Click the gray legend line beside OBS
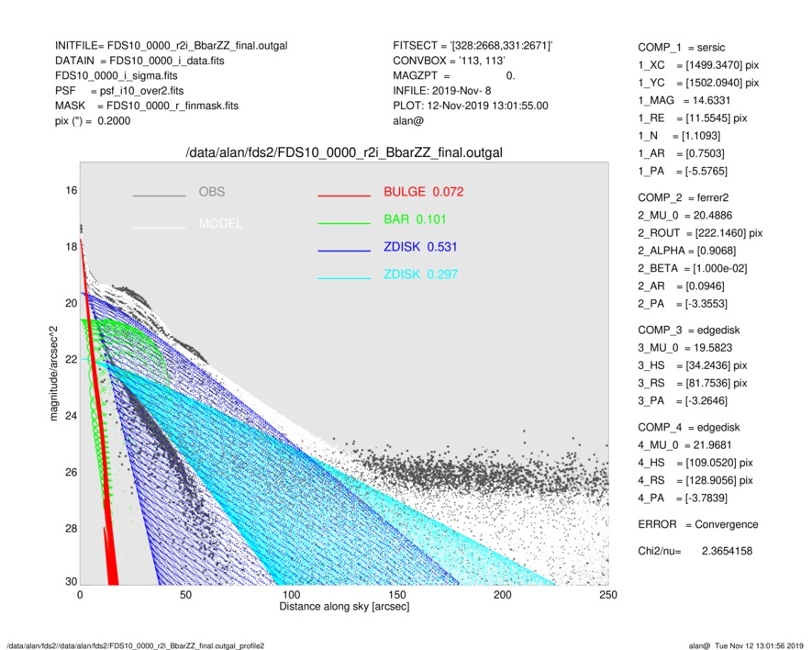The height and width of the screenshot is (650, 812). click(x=159, y=196)
